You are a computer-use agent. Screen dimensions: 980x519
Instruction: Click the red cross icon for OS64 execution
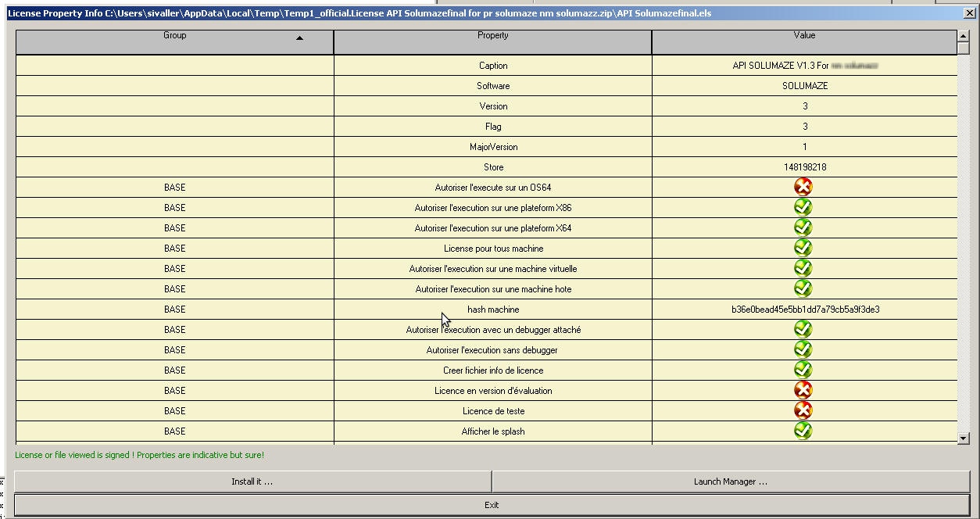click(803, 187)
